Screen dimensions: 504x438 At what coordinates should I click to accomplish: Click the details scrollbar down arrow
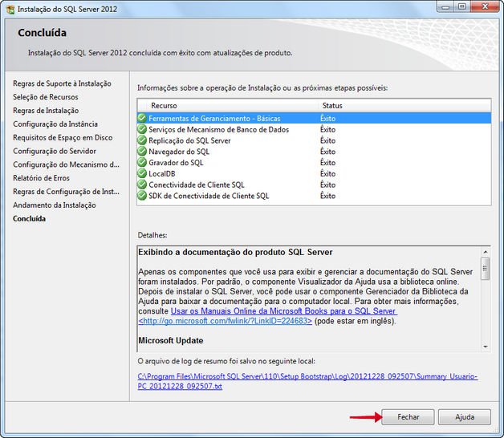pos(486,347)
